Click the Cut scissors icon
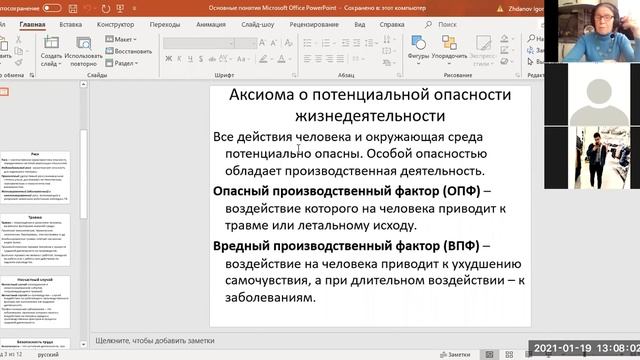The image size is (640, 360). (18, 40)
